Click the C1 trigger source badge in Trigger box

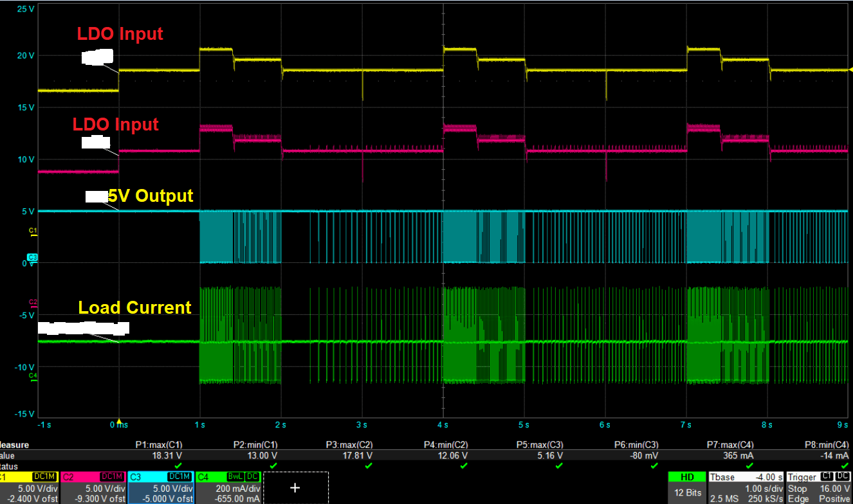[x=827, y=476]
